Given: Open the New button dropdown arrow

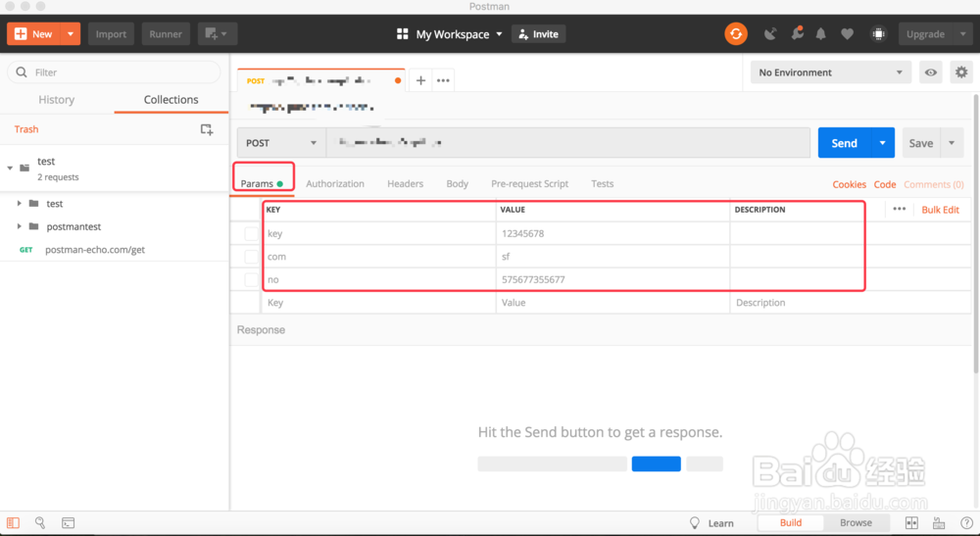Looking at the screenshot, I should coord(71,33).
